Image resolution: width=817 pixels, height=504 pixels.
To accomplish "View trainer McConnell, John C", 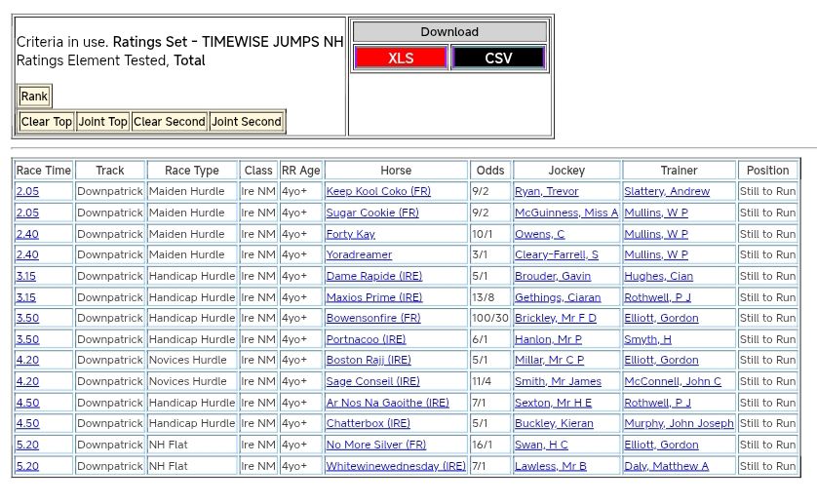I will click(x=673, y=382).
